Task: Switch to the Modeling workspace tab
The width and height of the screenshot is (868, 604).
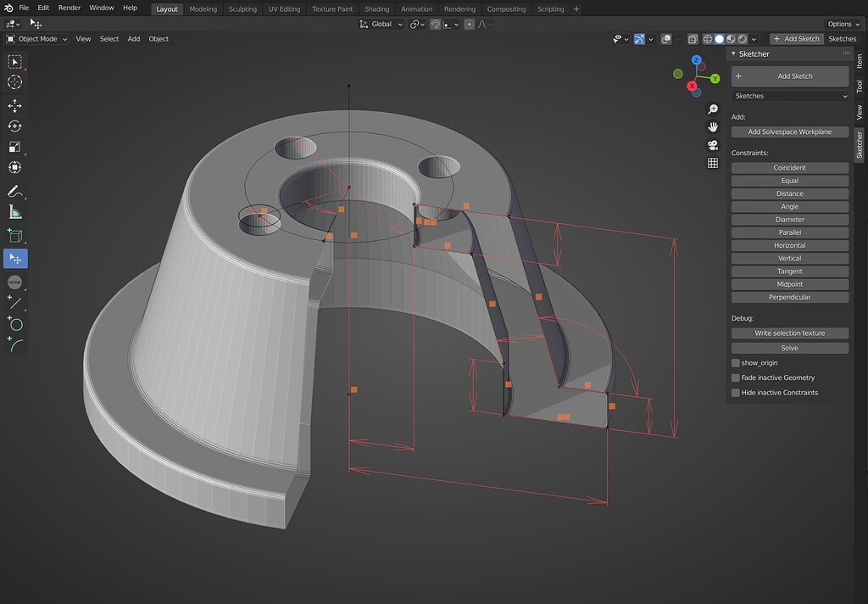Action: [x=203, y=8]
